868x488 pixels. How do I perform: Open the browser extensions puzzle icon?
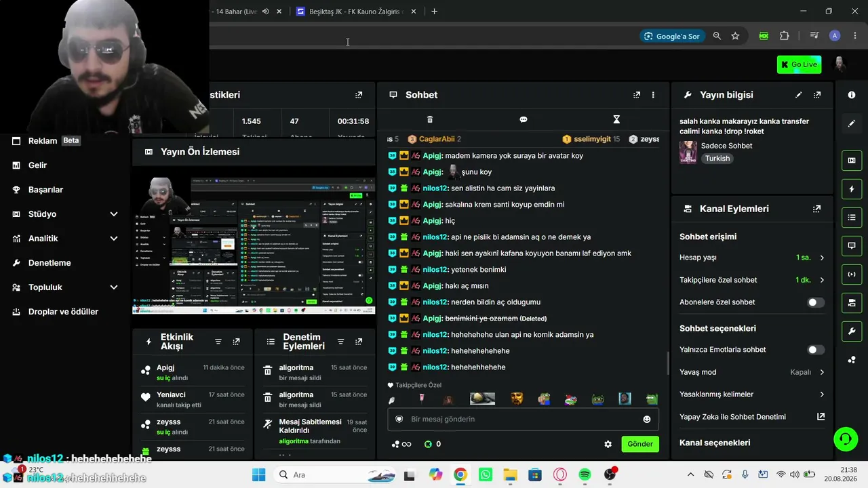pos(785,36)
